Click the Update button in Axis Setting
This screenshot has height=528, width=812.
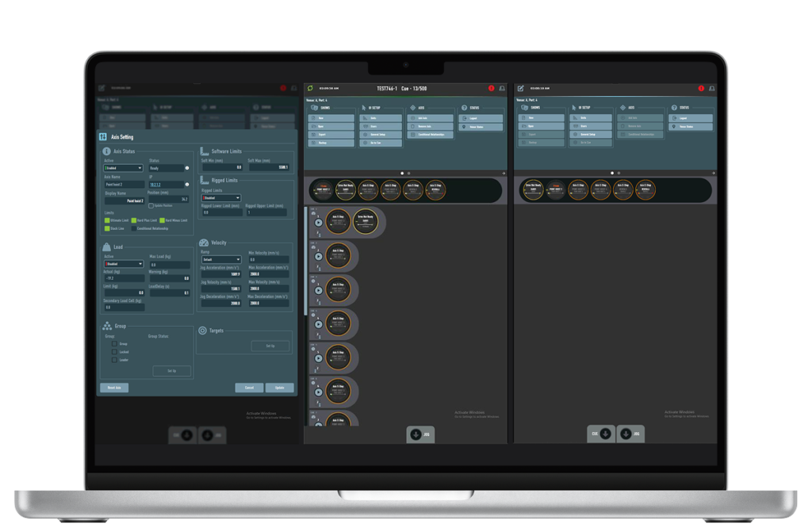tap(280, 388)
